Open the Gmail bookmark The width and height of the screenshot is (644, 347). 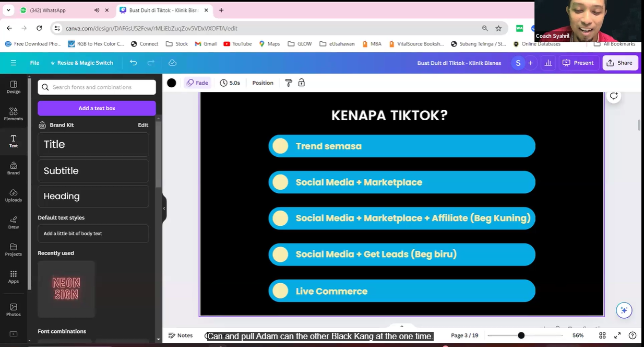[206, 44]
